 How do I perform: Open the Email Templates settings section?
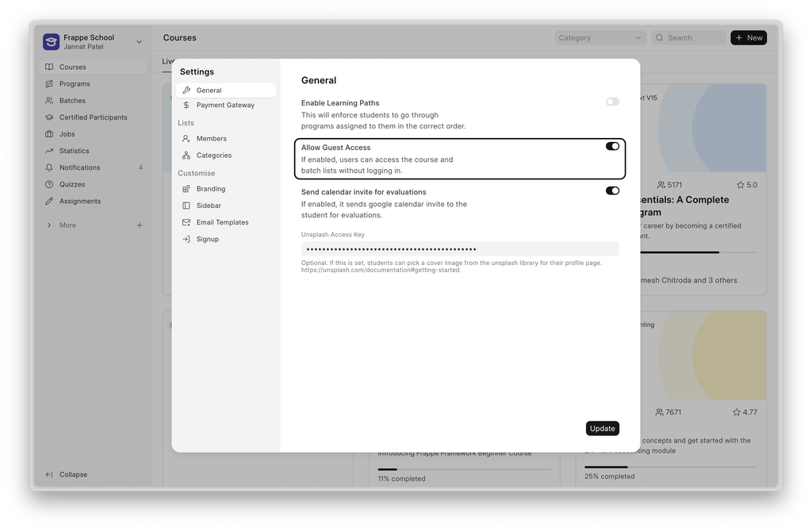221,222
